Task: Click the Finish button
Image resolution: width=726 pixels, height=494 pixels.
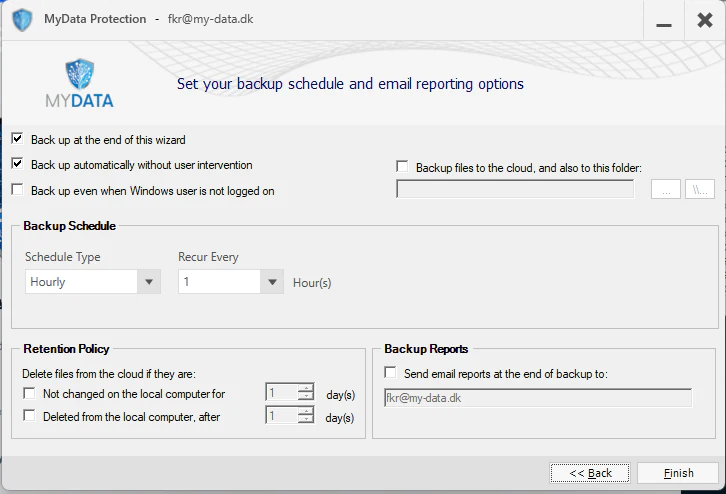Action: click(678, 473)
